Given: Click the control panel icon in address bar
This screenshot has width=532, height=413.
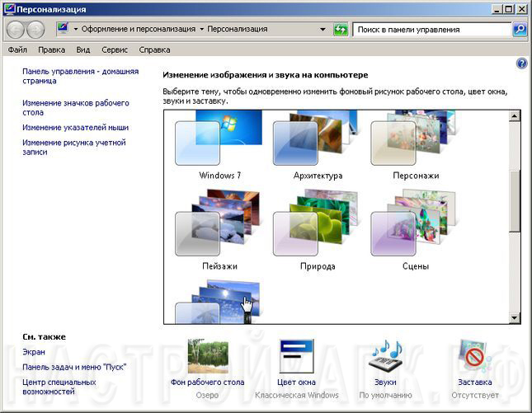Looking at the screenshot, I should point(64,28).
